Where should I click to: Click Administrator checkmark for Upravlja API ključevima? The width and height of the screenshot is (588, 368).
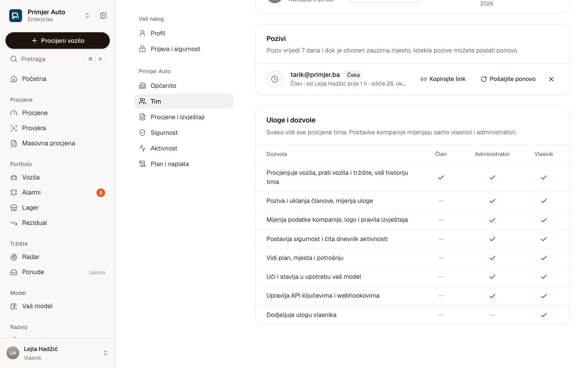pyautogui.click(x=492, y=296)
